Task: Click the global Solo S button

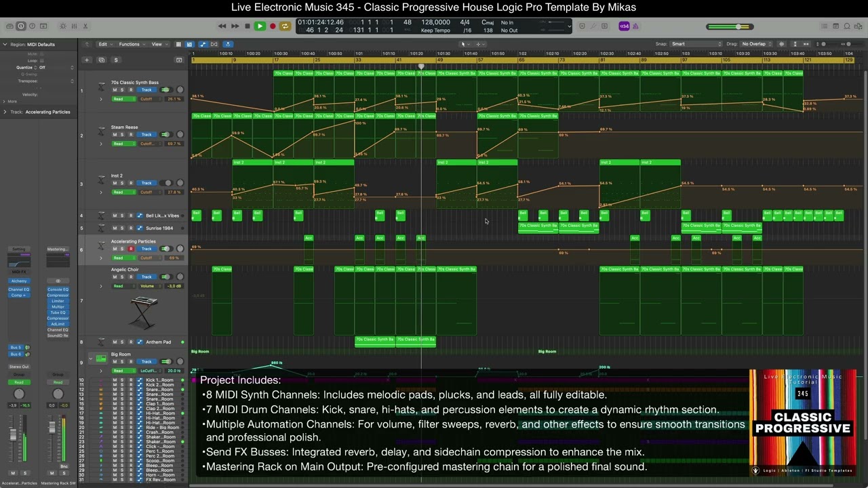Action: (116, 60)
